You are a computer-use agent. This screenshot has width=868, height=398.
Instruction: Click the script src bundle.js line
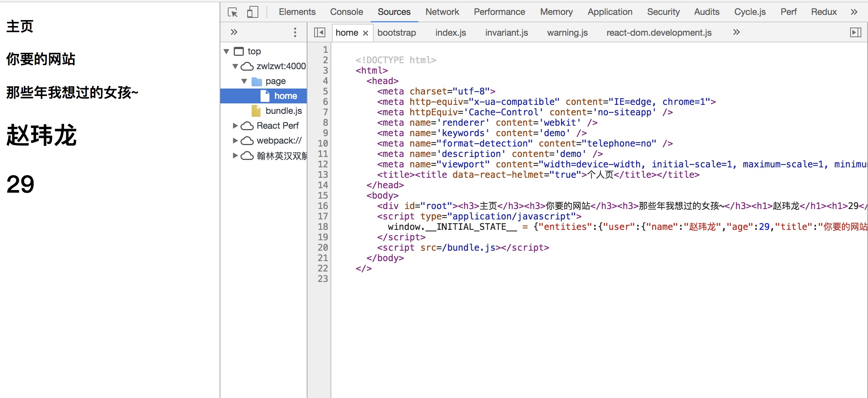(463, 248)
